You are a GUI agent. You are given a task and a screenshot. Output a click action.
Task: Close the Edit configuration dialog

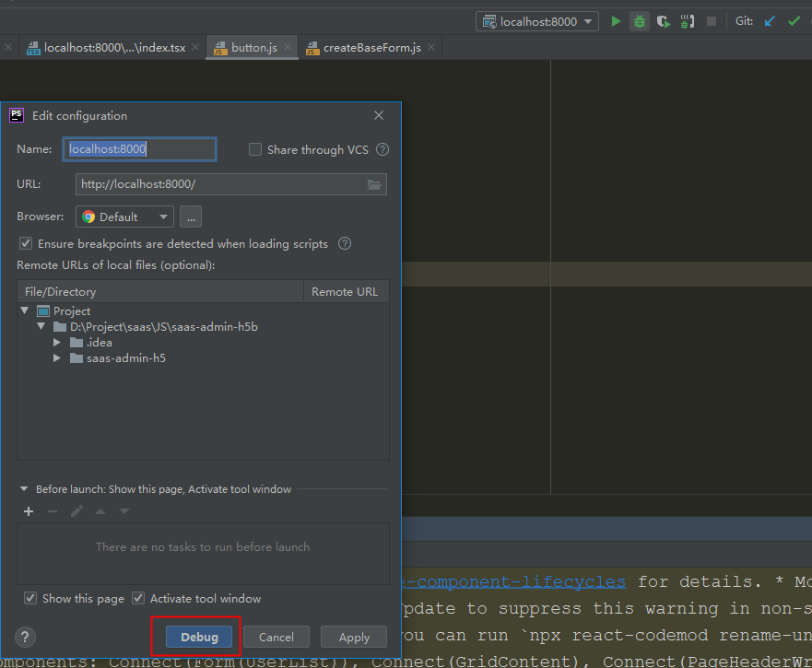(379, 115)
